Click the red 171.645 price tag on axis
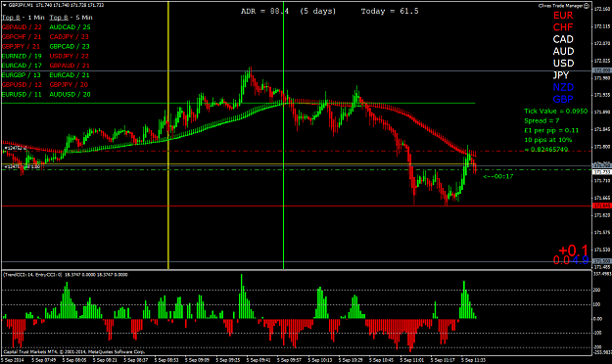 click(602, 205)
